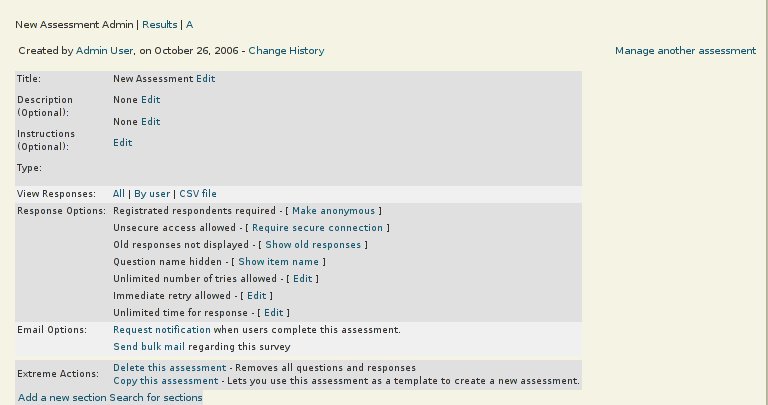Edit the unlimited number of tries setting
The height and width of the screenshot is (405, 768).
302,279
